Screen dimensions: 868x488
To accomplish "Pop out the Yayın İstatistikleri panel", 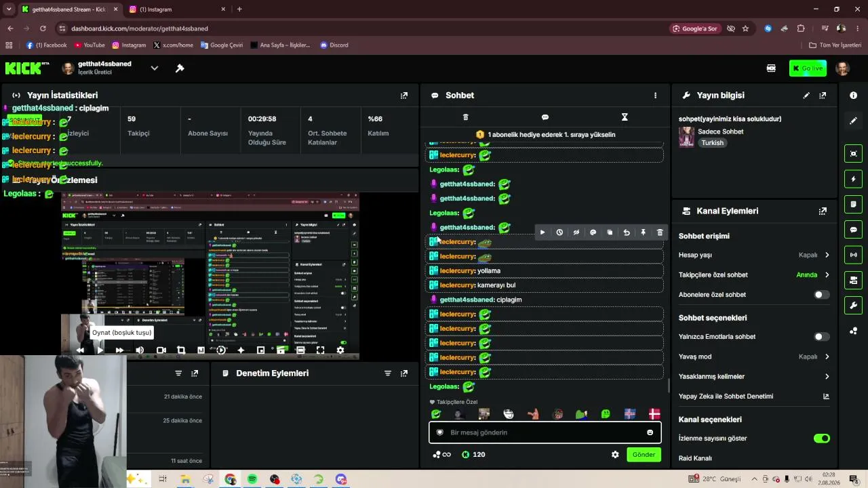I will pos(404,96).
